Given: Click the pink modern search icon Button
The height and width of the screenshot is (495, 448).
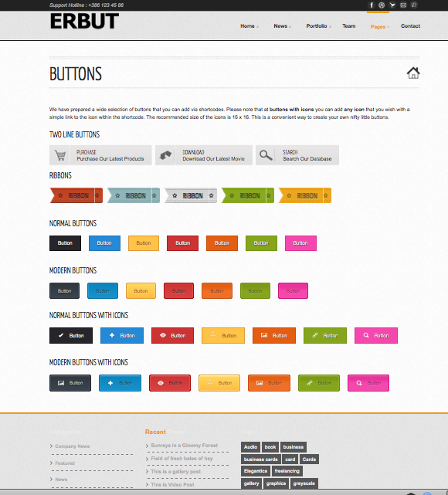Looking at the screenshot, I should click(368, 383).
